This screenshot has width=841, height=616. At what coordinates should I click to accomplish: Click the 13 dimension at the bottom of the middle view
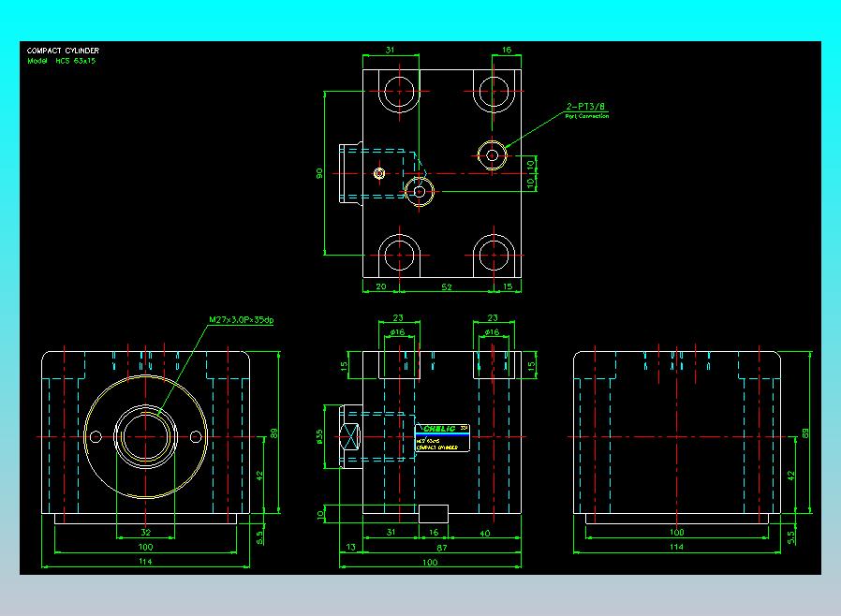click(351, 547)
